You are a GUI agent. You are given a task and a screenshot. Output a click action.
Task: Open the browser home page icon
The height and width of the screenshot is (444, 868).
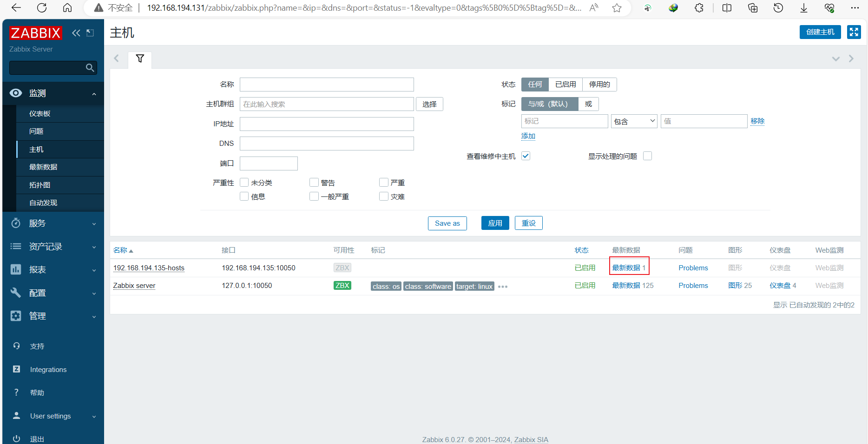pos(67,8)
